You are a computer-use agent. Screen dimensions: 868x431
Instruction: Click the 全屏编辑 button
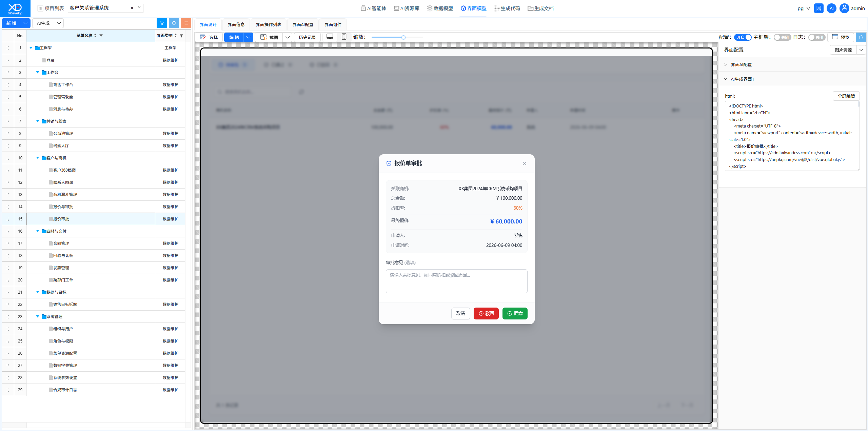click(846, 96)
